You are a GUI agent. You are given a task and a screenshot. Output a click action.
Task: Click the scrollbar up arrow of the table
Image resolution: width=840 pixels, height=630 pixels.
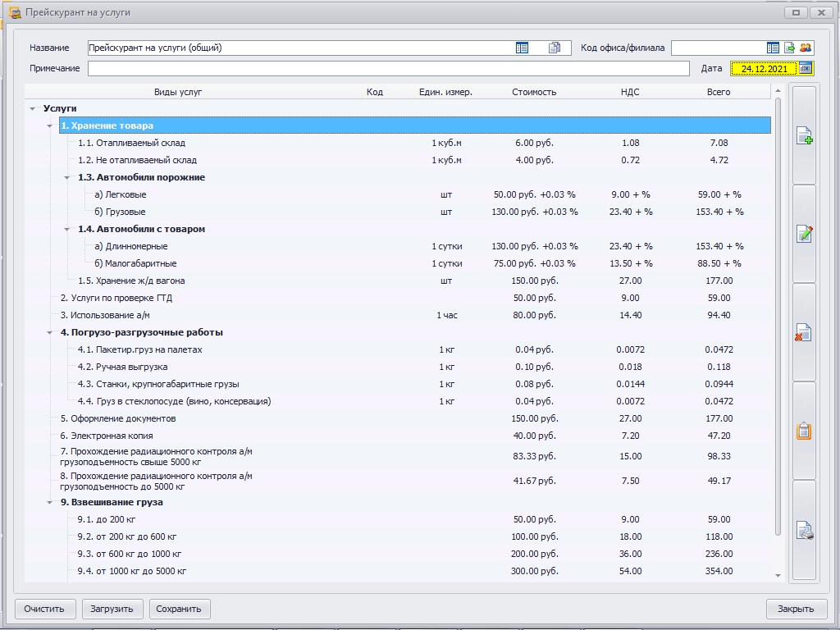click(778, 91)
